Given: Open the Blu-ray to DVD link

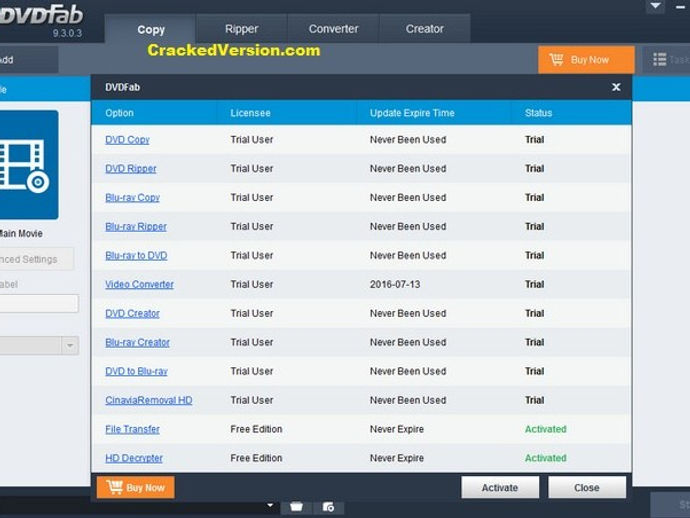Looking at the screenshot, I should 136,256.
